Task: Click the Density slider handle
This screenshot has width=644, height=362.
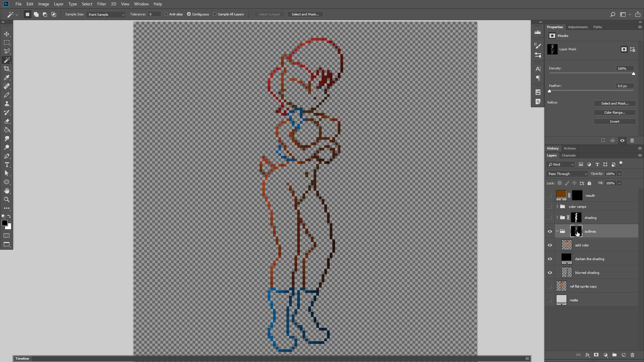Action: [x=633, y=74]
